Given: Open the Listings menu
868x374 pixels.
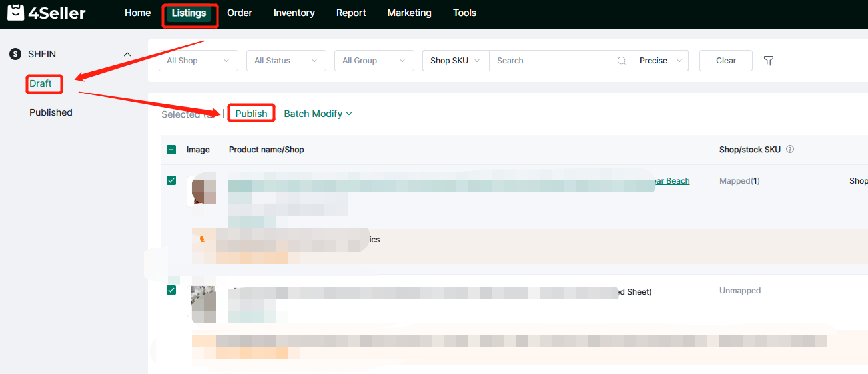Looking at the screenshot, I should point(189,13).
